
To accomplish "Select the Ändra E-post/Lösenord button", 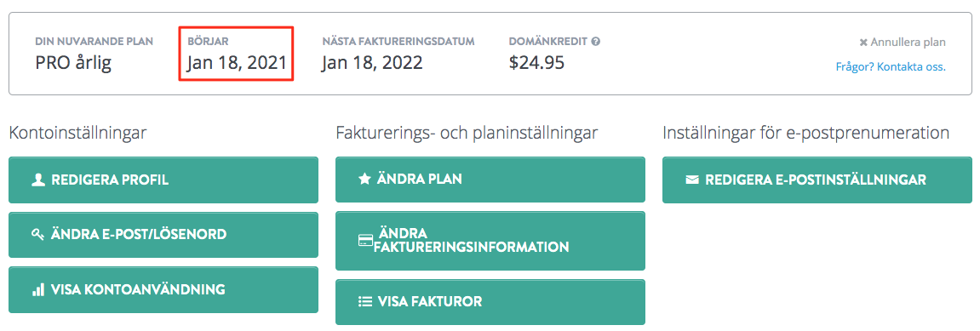I will coord(163,235).
